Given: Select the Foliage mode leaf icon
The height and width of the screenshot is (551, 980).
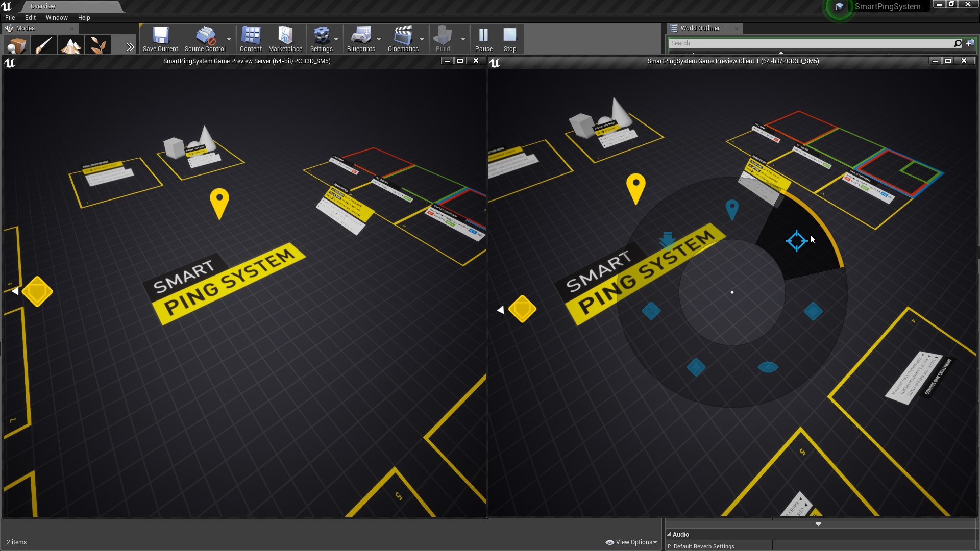Looking at the screenshot, I should point(98,45).
